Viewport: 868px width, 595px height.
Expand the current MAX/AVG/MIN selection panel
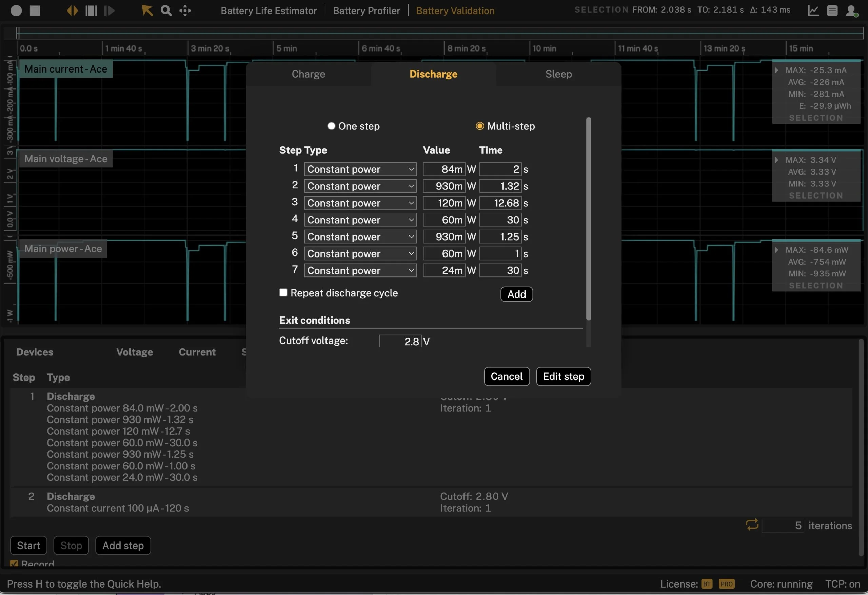tap(776, 69)
